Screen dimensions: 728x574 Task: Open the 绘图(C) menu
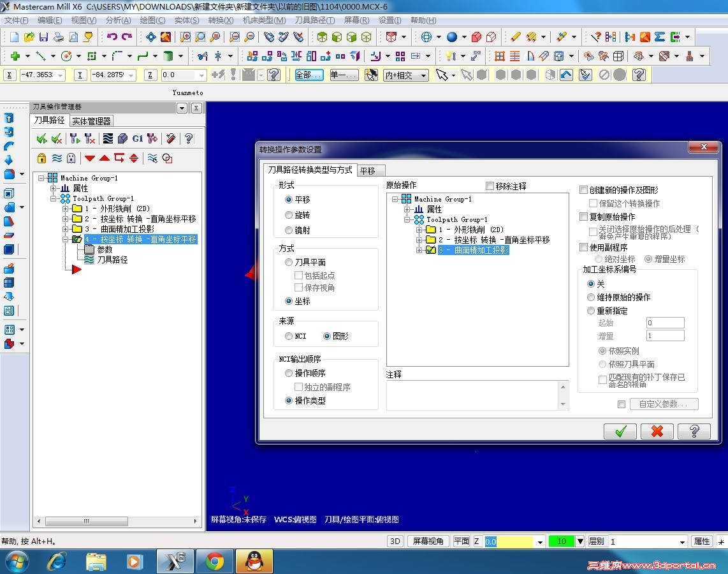point(153,20)
